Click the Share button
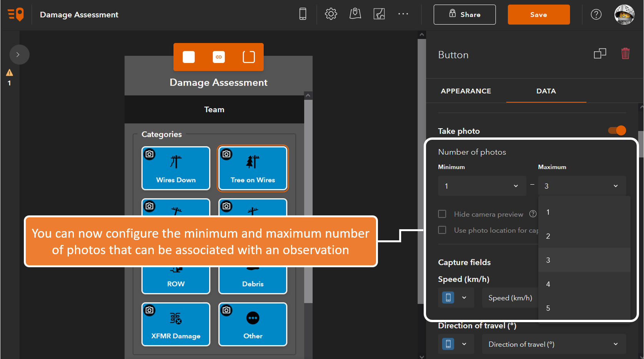Image resolution: width=644 pixels, height=359 pixels. pyautogui.click(x=464, y=14)
